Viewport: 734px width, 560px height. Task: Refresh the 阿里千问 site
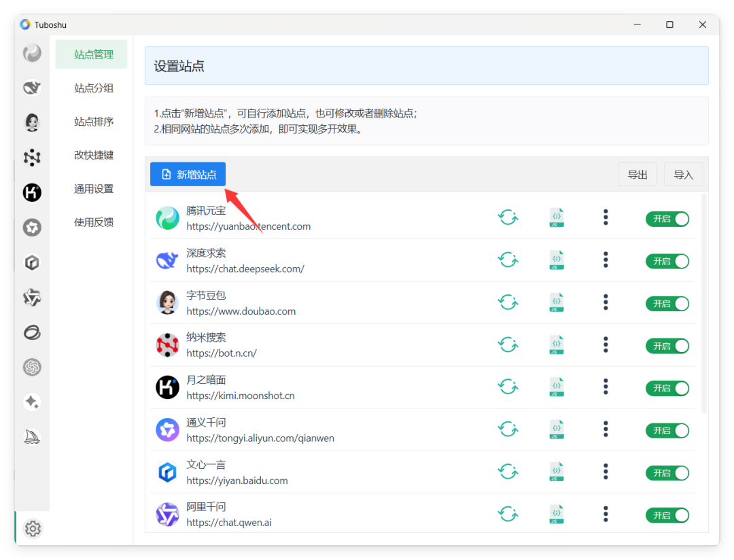click(508, 514)
